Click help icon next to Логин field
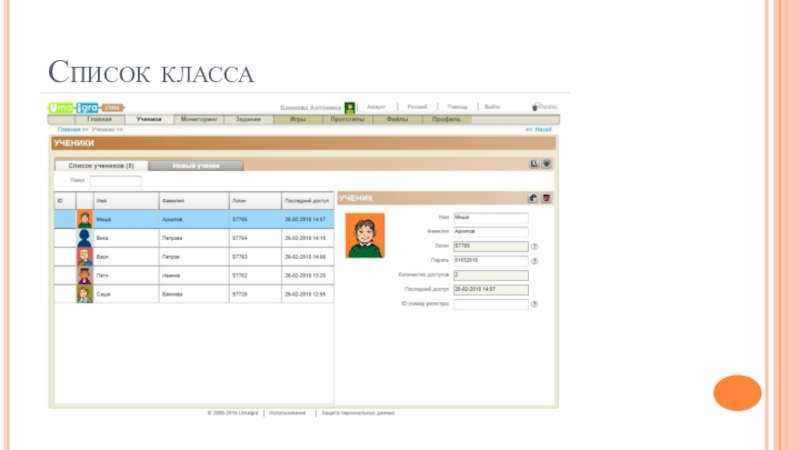Screen dimensions: 800x450 (x=535, y=246)
